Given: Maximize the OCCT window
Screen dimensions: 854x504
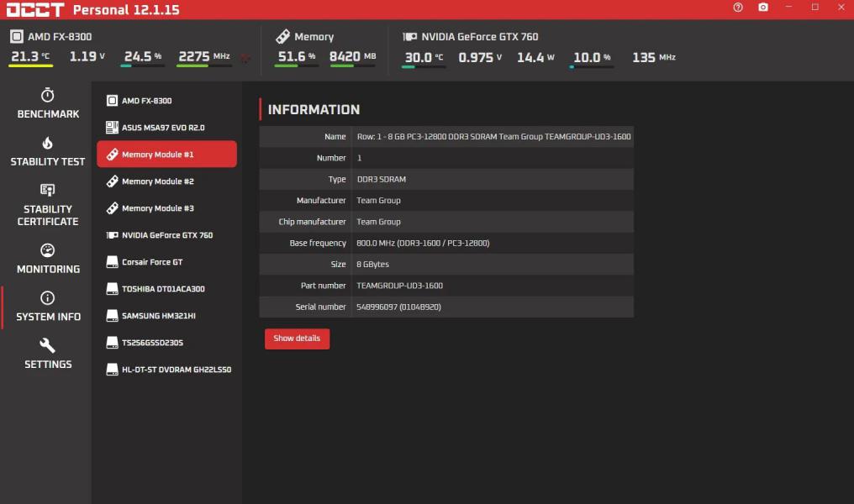Looking at the screenshot, I should click(x=814, y=7).
